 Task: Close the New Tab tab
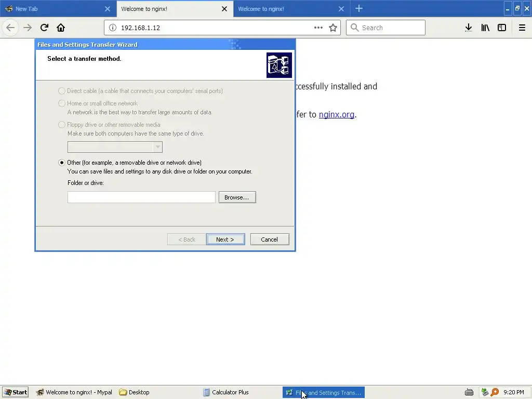(x=107, y=9)
